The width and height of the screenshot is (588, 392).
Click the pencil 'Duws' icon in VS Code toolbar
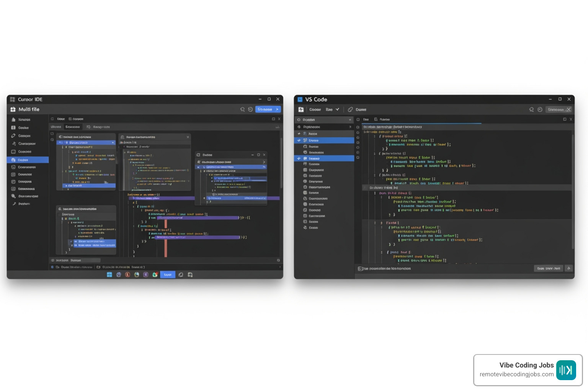tap(350, 109)
